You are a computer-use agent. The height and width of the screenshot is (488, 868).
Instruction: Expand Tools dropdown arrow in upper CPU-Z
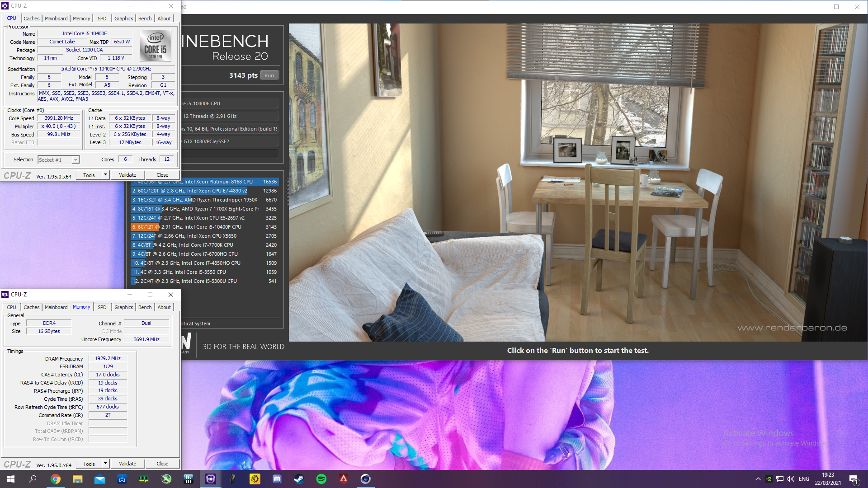click(x=106, y=175)
